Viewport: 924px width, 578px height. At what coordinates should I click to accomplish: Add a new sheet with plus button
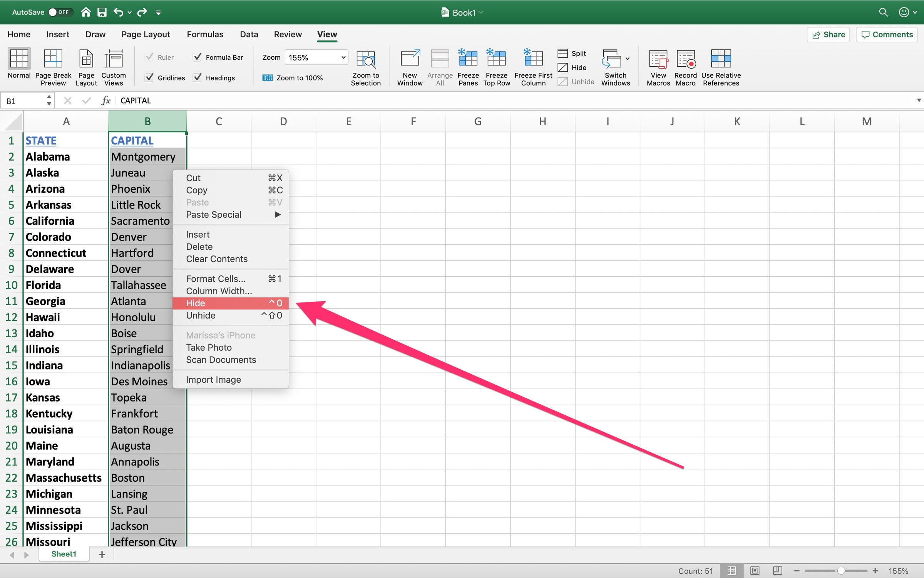point(102,554)
